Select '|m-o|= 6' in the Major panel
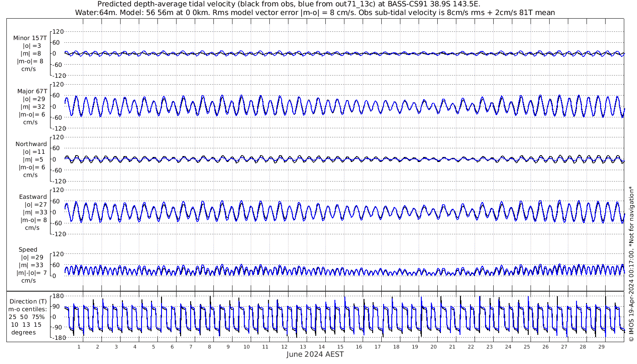 click(32, 115)
